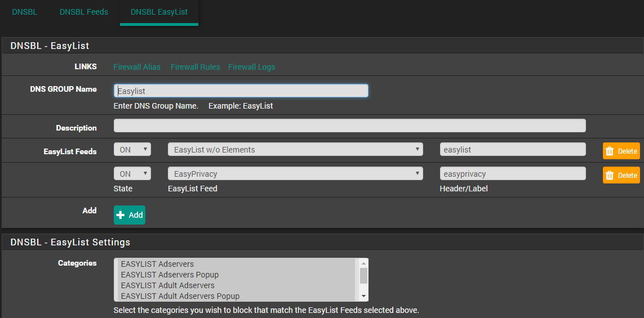Click the Categories list scrollbar thumb
This screenshot has height=318, width=644.
pos(363,276)
